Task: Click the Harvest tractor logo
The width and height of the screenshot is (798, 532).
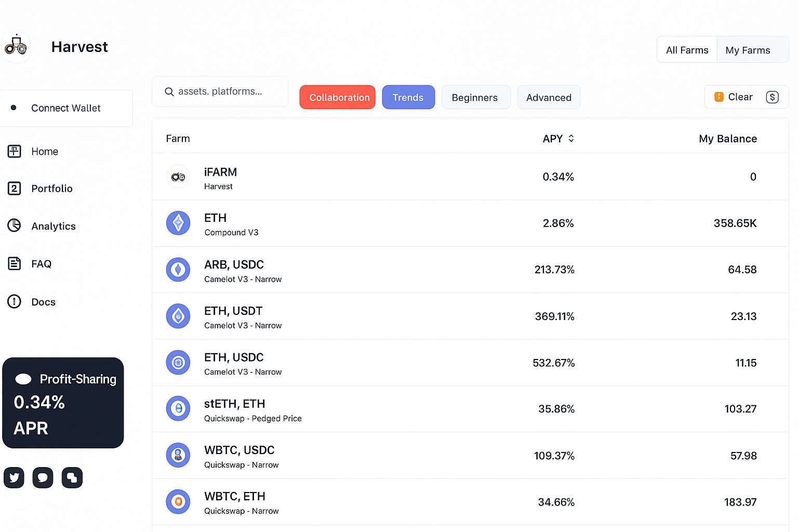Action: pos(16,47)
